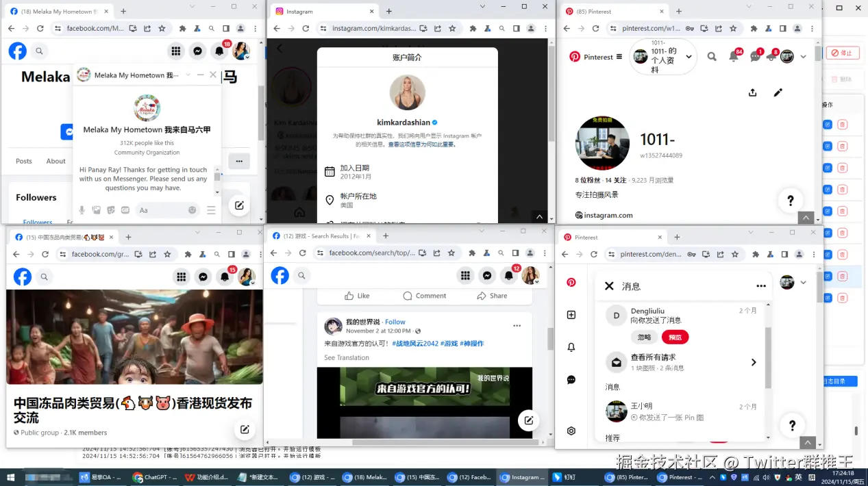Click the settings gear in Pinterest sidebar
868x486 pixels.
[571, 431]
